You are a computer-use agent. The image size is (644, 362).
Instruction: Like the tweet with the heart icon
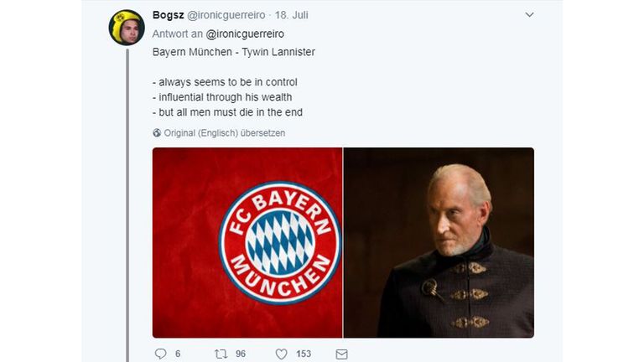282,354
